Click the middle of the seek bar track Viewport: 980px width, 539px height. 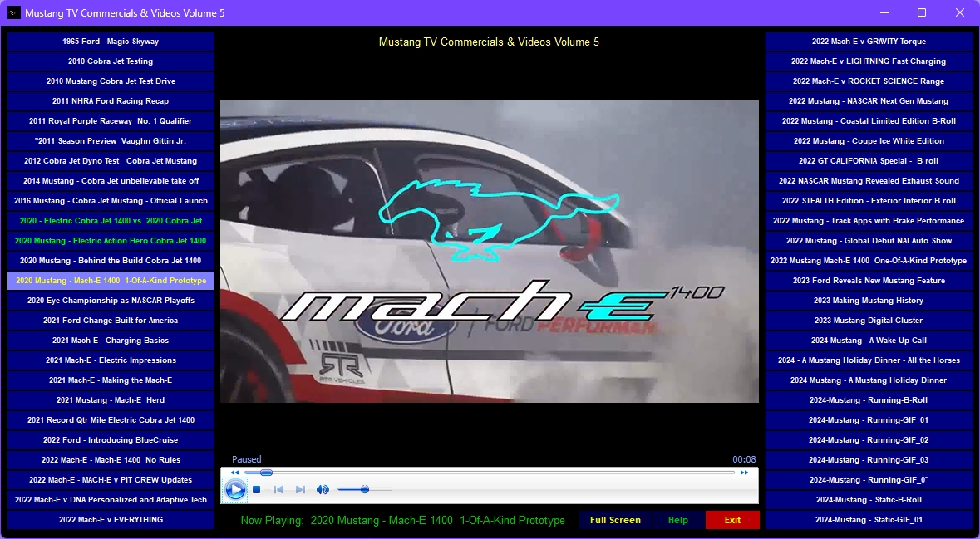point(490,473)
